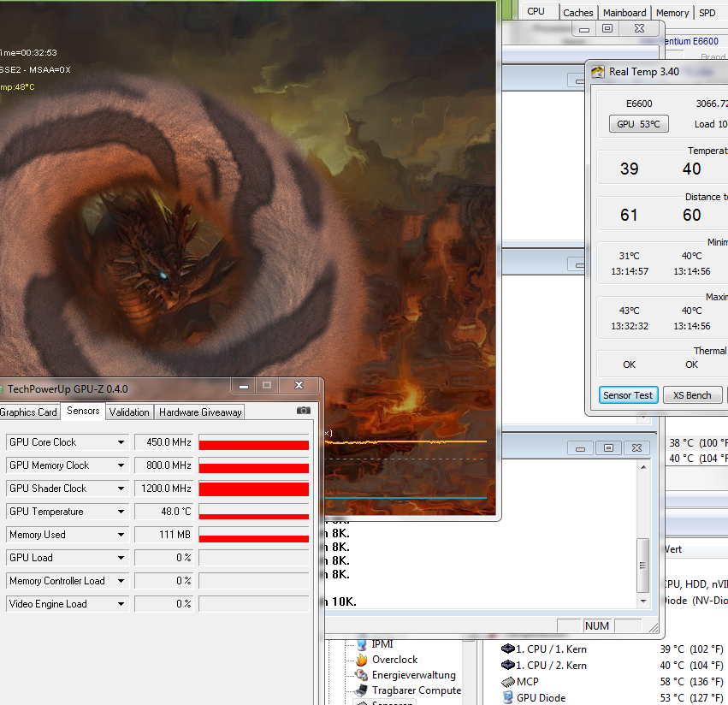
Task: Open the Memory Controller Load dropdown
Action: coord(121,581)
